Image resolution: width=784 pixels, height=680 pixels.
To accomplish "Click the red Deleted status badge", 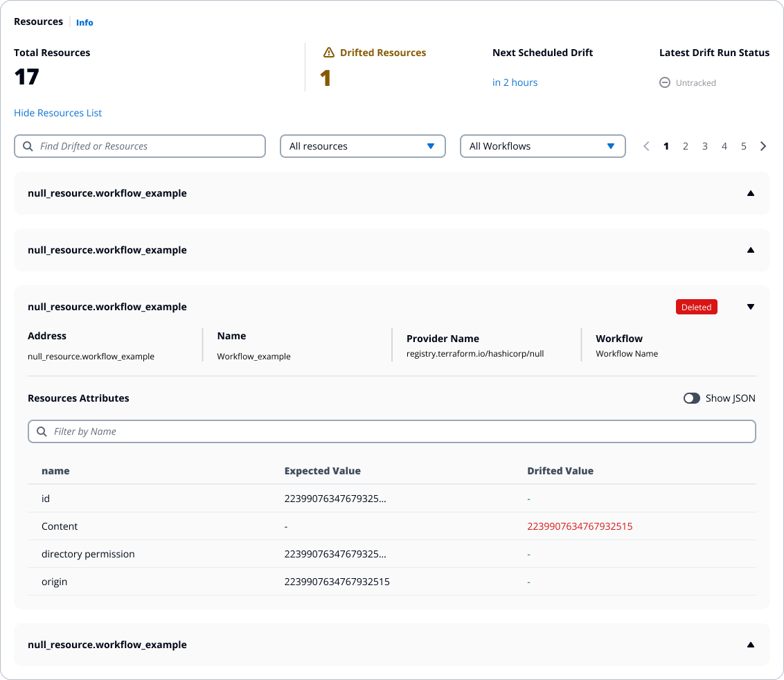I will [696, 307].
